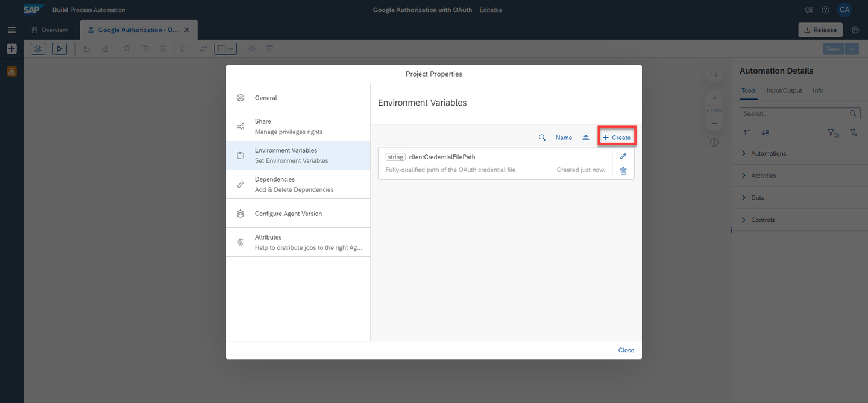
Task: Create a new environment variable
Action: point(617,138)
